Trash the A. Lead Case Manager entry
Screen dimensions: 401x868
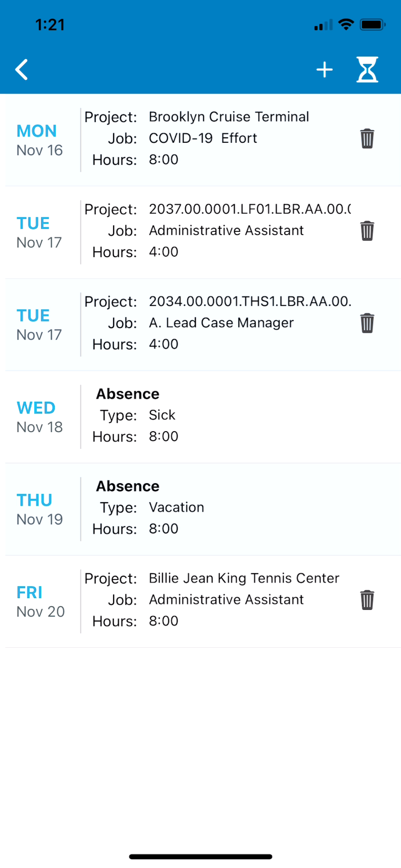367,323
